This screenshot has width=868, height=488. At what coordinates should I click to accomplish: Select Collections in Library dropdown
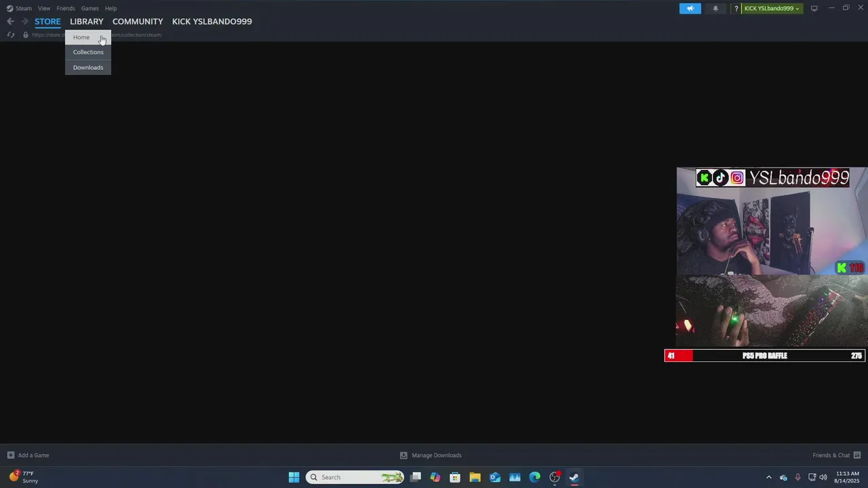pyautogui.click(x=87, y=52)
